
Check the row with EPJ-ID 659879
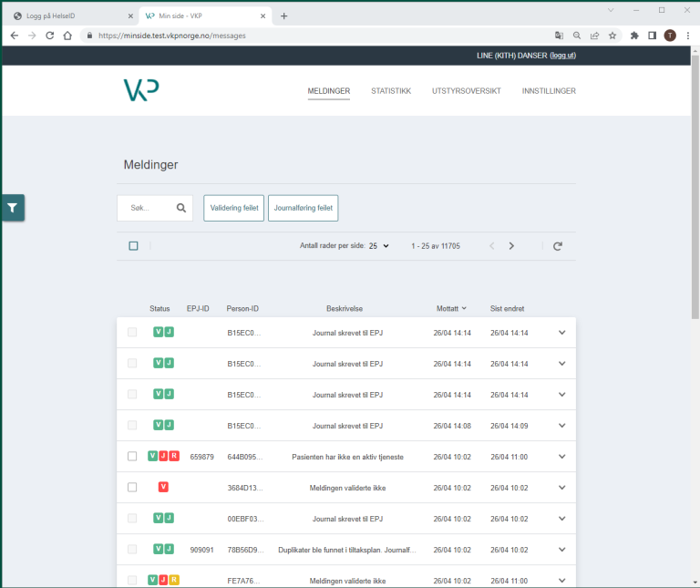pos(132,457)
